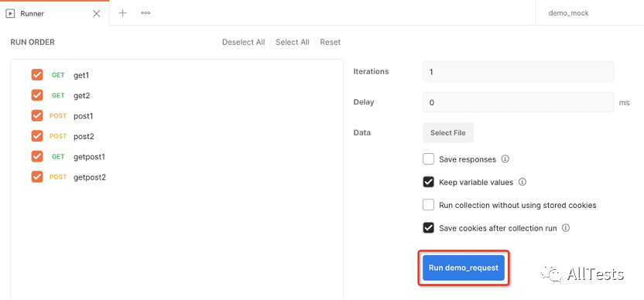Disable Keep variable values checkbox

428,182
